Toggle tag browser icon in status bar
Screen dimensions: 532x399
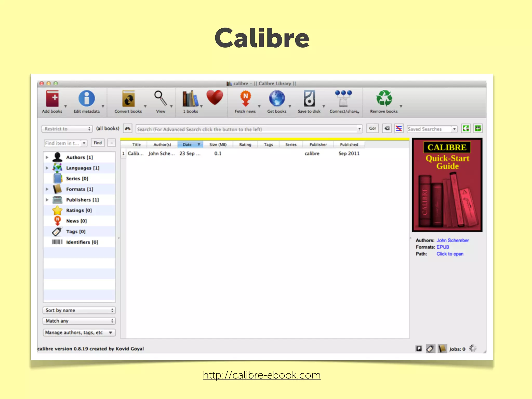tap(430, 349)
